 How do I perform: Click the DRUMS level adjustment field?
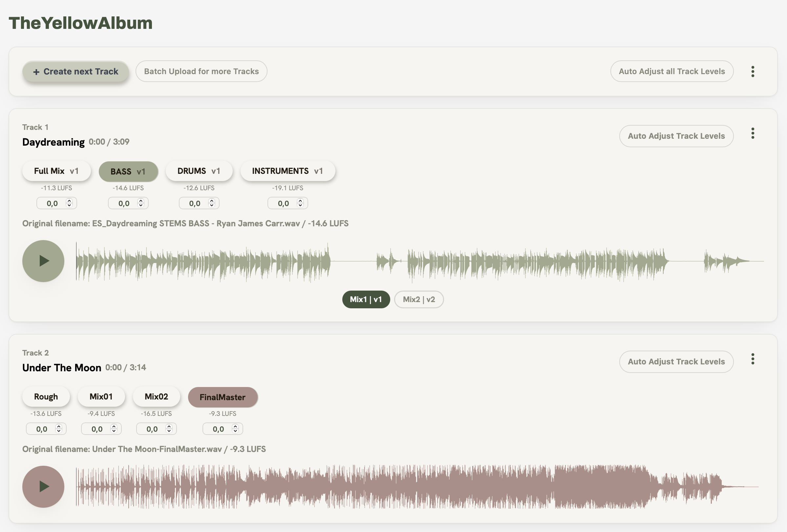(x=199, y=203)
